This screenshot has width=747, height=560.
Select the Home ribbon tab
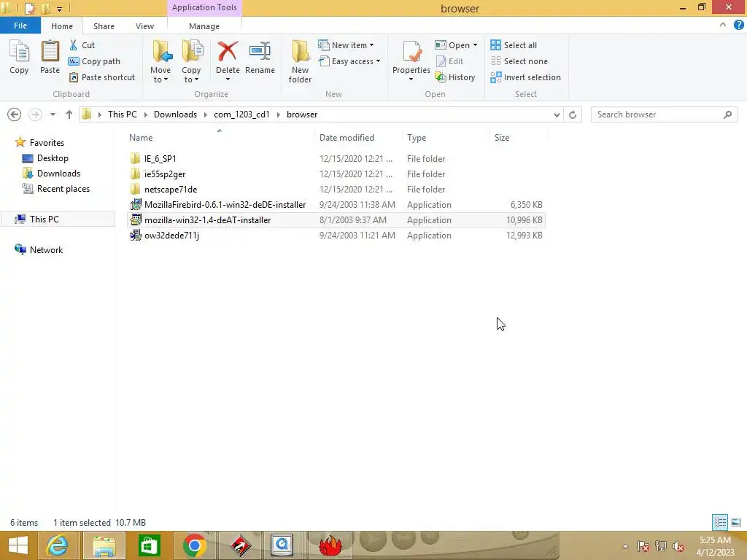coord(62,26)
